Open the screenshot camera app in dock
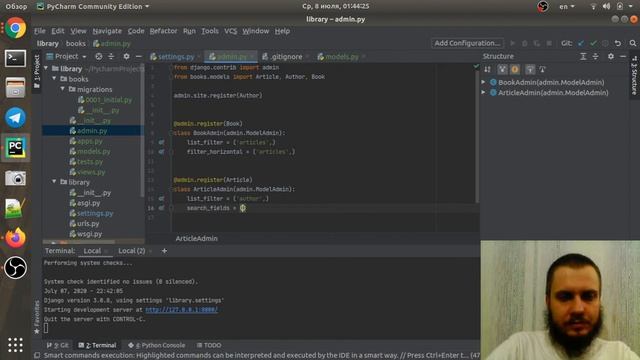Viewport: 640px width, 360px height. [x=16, y=178]
